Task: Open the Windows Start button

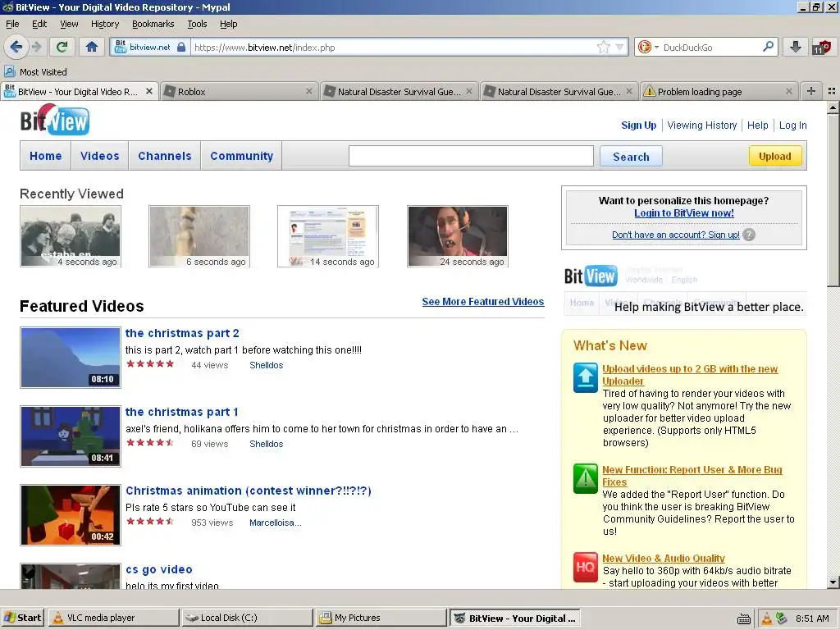Action: pos(22,618)
